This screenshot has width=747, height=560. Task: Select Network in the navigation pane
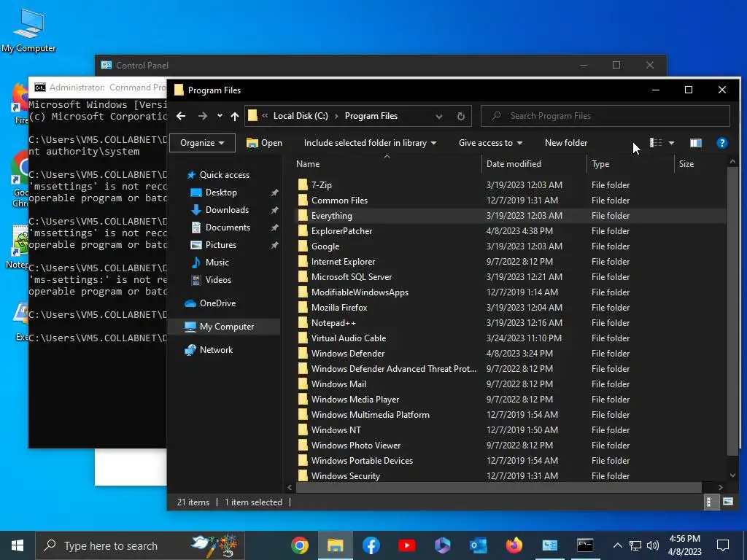coord(216,350)
